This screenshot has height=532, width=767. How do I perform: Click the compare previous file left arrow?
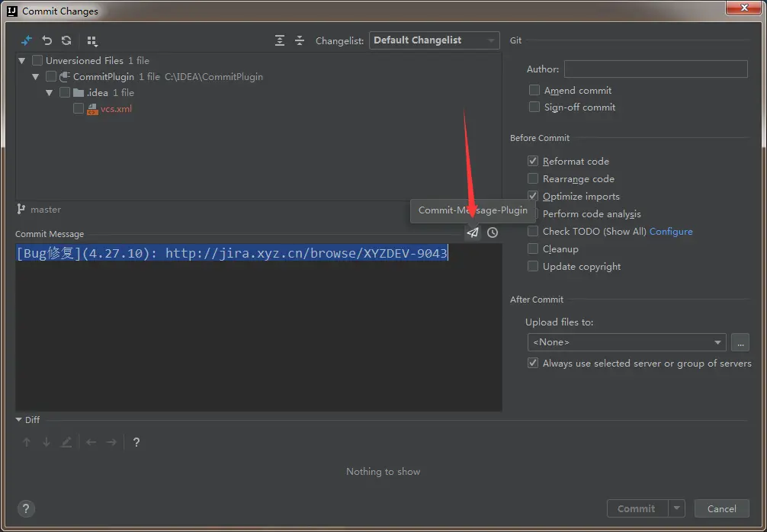coord(91,443)
